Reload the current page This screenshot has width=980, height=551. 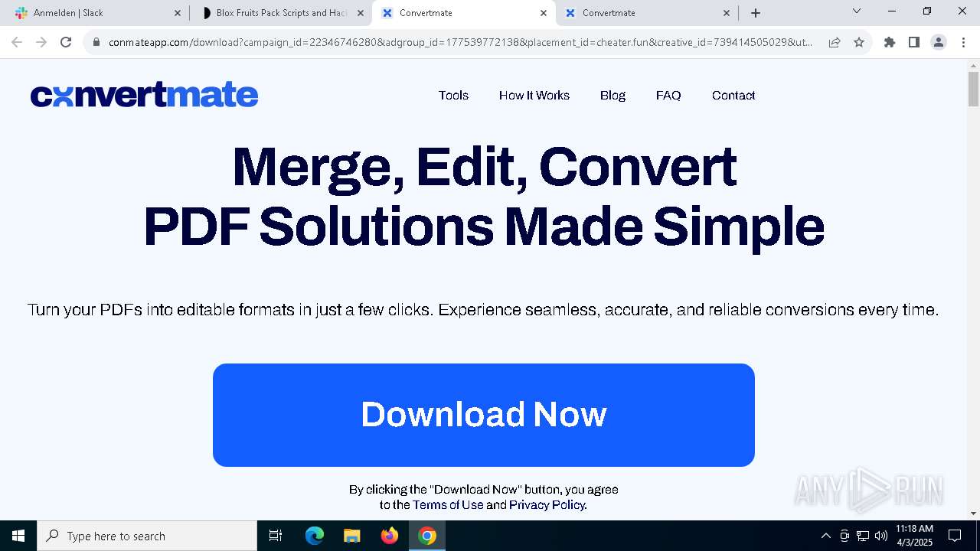point(66,42)
